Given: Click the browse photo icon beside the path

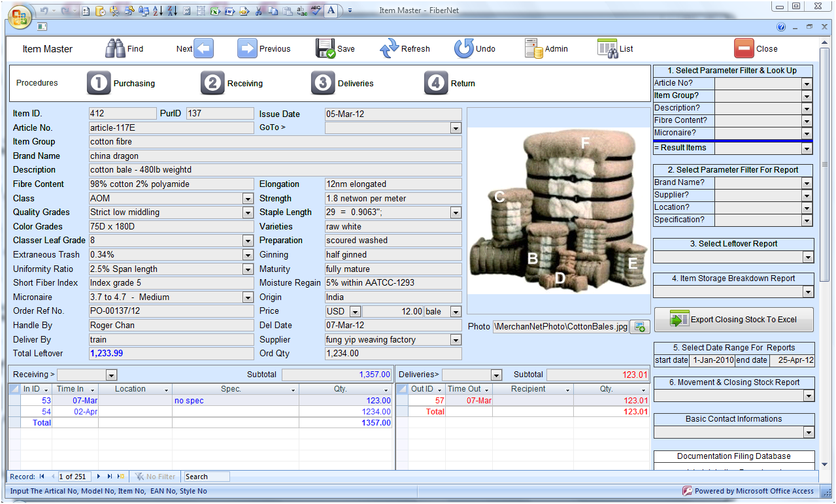Looking at the screenshot, I should 639,327.
